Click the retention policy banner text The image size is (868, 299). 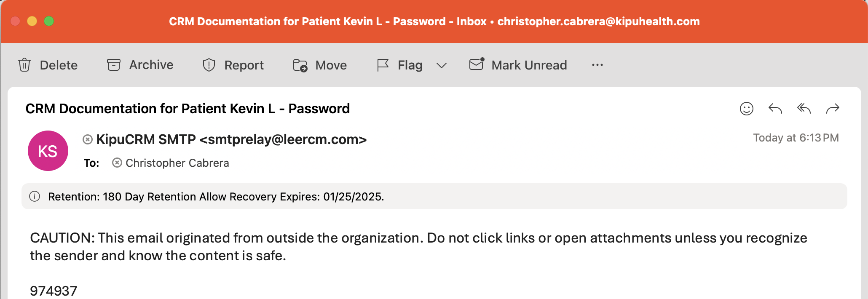pyautogui.click(x=216, y=197)
